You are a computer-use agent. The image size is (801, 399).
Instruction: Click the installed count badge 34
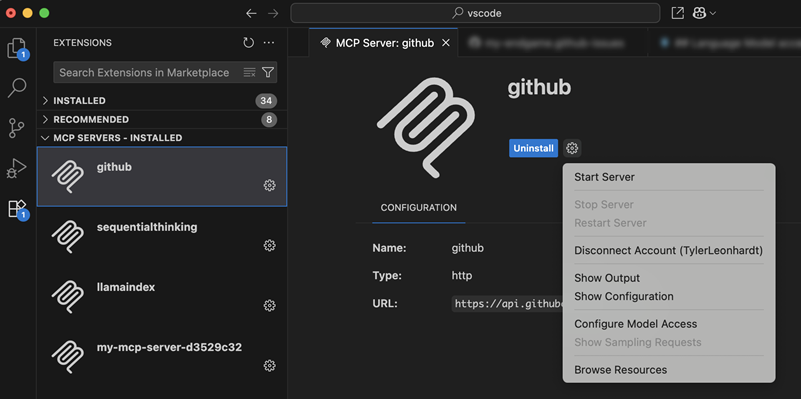(x=266, y=101)
